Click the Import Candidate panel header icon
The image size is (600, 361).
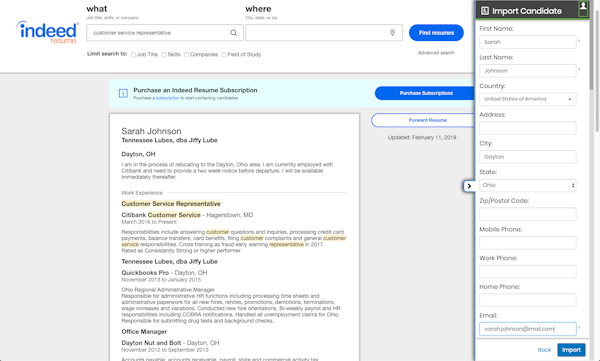(485, 11)
